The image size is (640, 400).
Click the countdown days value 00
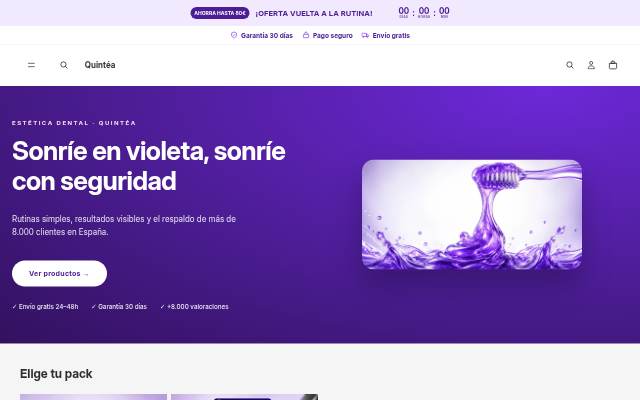[x=404, y=11]
